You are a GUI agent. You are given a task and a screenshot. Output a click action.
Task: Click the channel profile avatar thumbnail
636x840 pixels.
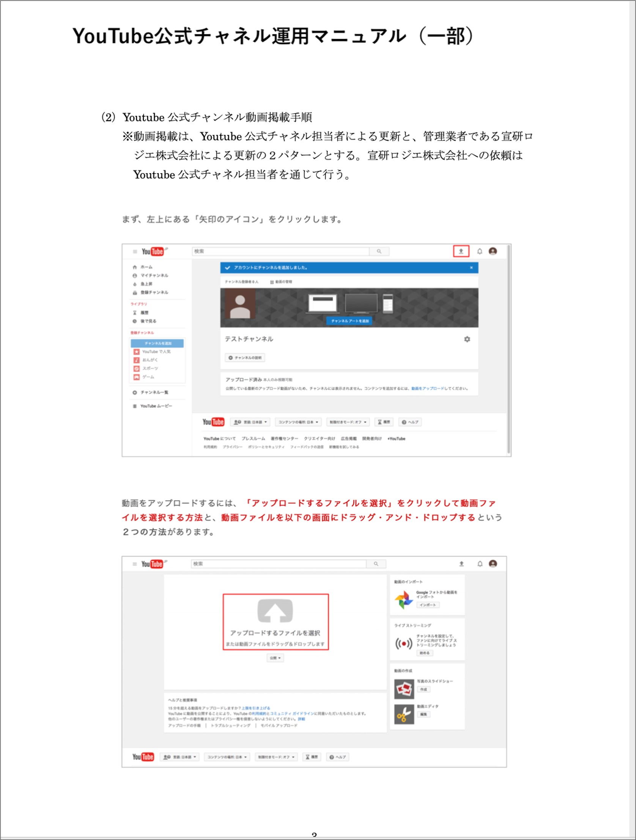[x=240, y=304]
